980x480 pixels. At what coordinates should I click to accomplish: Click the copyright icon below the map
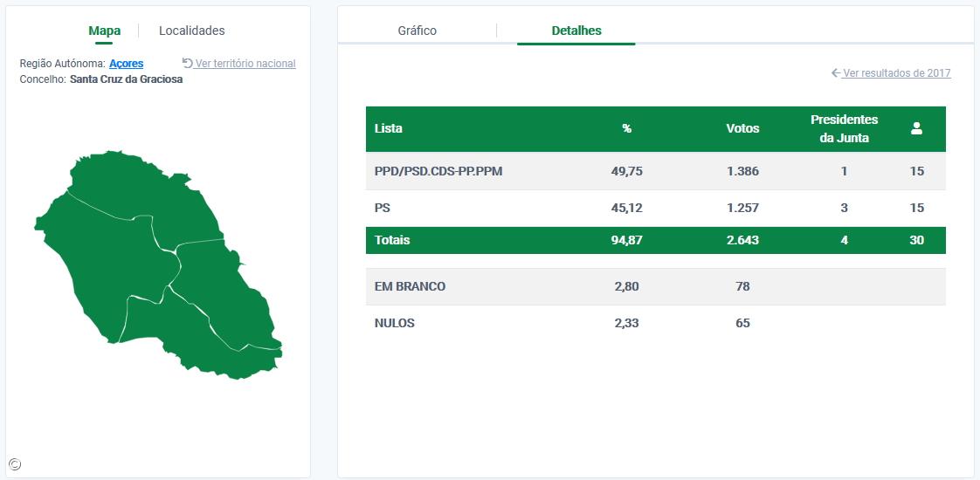tap(15, 464)
